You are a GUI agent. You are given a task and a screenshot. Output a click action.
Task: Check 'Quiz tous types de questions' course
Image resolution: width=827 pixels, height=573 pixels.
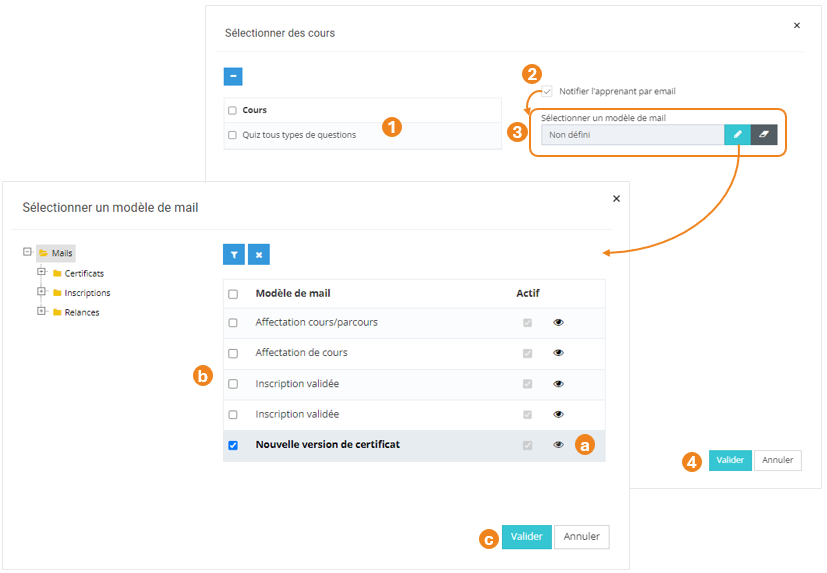[x=232, y=135]
